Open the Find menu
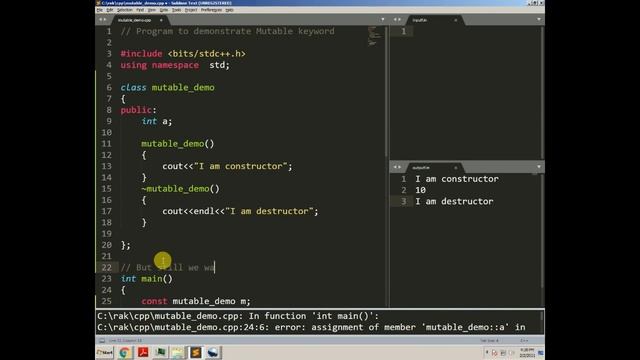 [140, 10]
